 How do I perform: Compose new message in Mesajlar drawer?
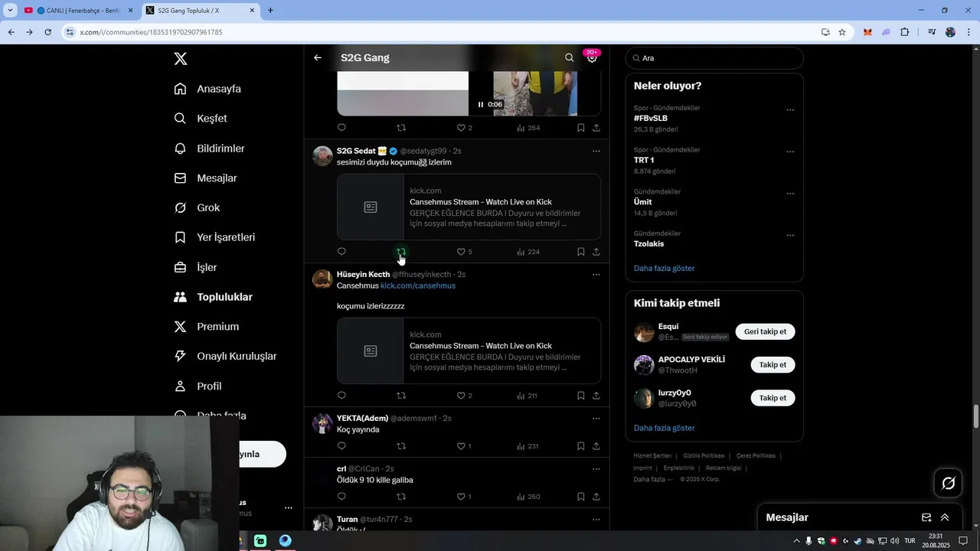[926, 517]
